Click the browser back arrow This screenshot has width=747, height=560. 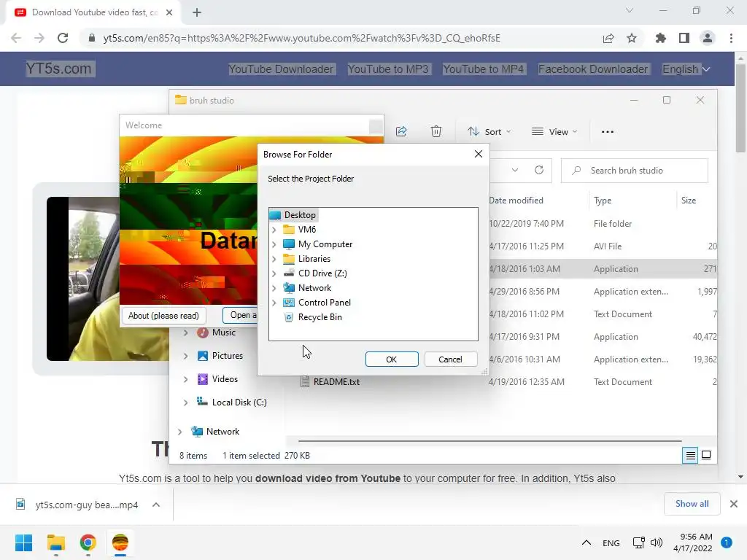16,38
